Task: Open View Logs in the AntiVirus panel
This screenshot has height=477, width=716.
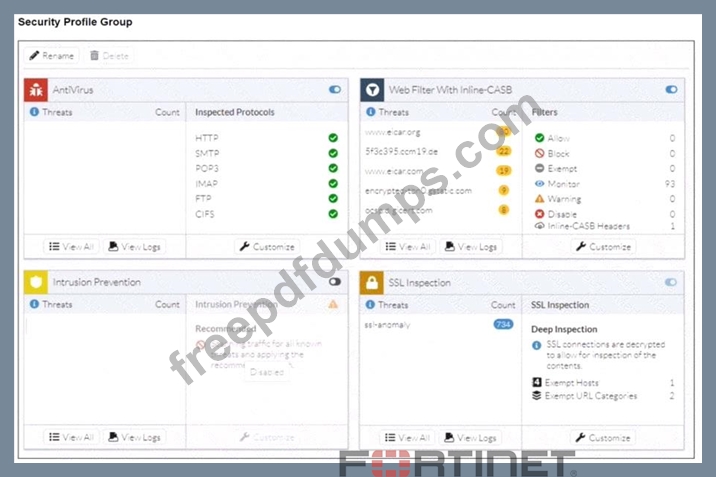Action: [134, 246]
